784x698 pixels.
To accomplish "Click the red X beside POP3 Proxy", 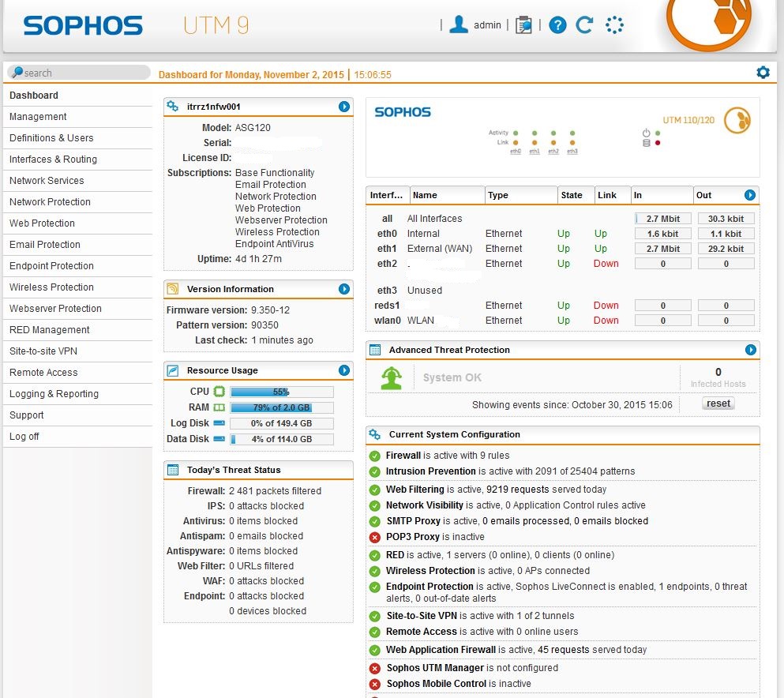I will tap(374, 537).
